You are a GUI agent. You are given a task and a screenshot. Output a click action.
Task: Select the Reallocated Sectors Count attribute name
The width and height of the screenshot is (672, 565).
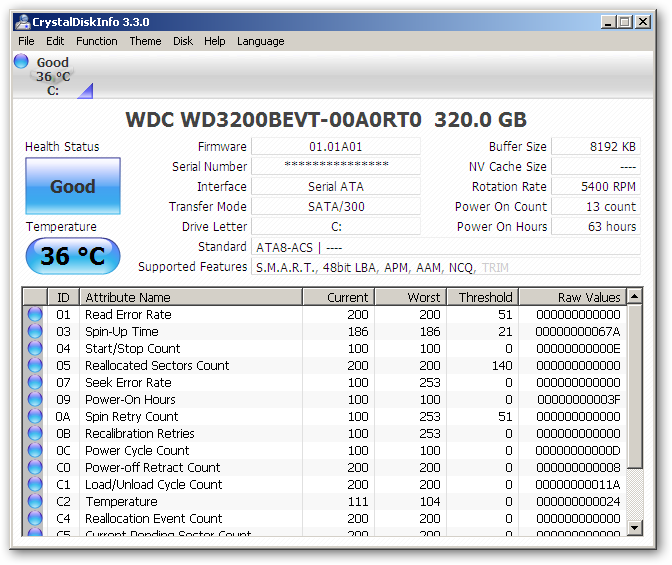pos(157,366)
